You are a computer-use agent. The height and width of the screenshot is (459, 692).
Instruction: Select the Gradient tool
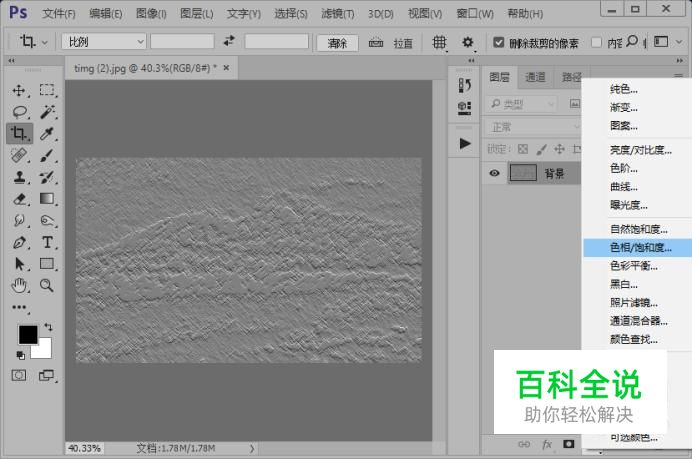click(47, 200)
